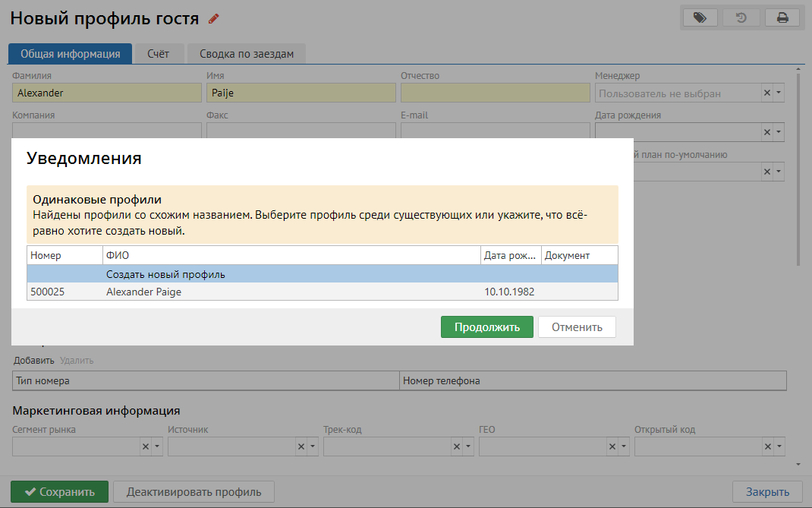Screen dimensions: 812x508
Task: Clear the Сегмент рынка field with X
Action: click(146, 446)
